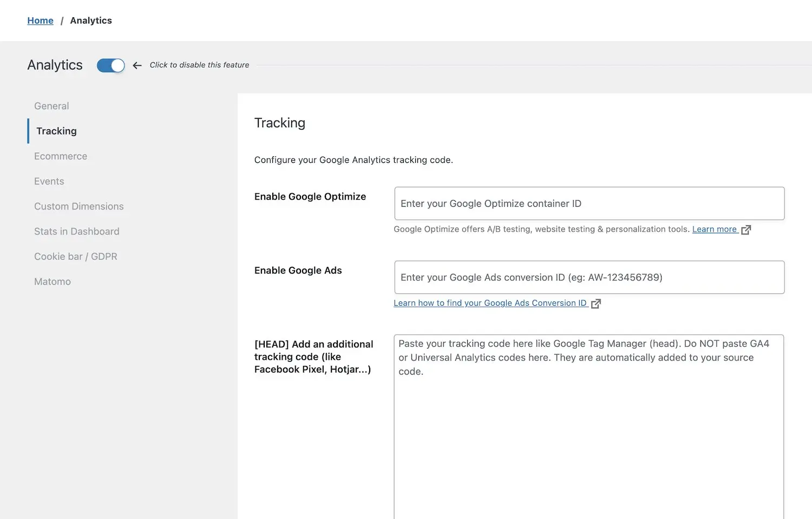The width and height of the screenshot is (812, 519).
Task: Switch to the Matomo tab
Action: 53,281
